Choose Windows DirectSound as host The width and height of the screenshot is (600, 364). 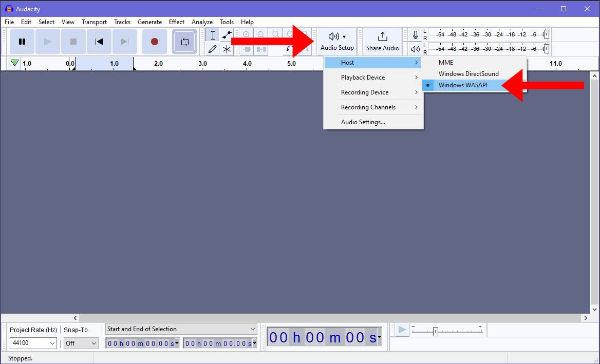click(474, 74)
